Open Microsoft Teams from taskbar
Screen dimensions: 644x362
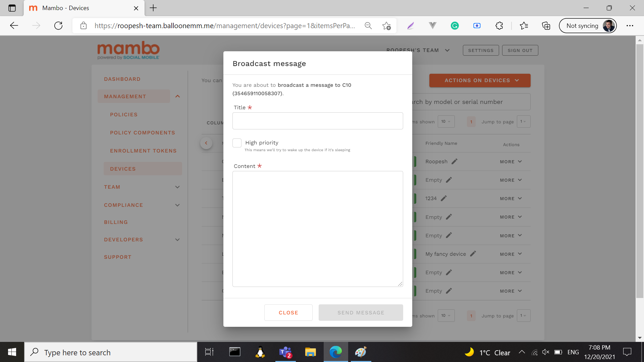click(x=285, y=352)
